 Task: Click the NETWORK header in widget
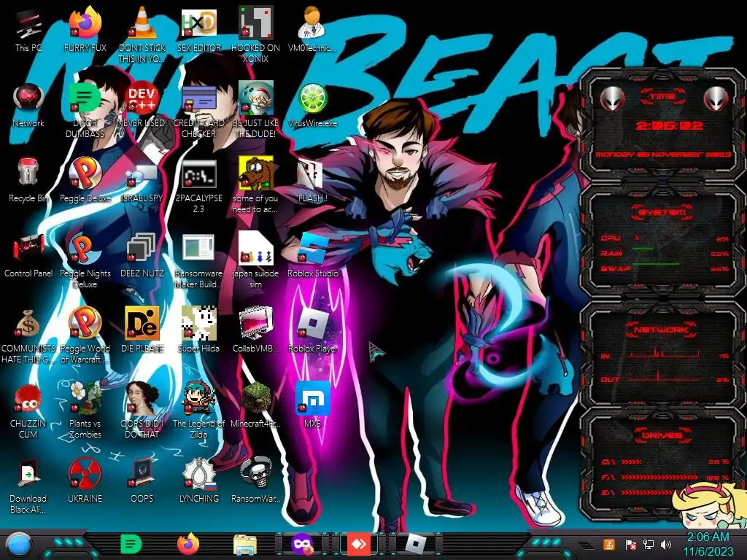click(x=662, y=329)
